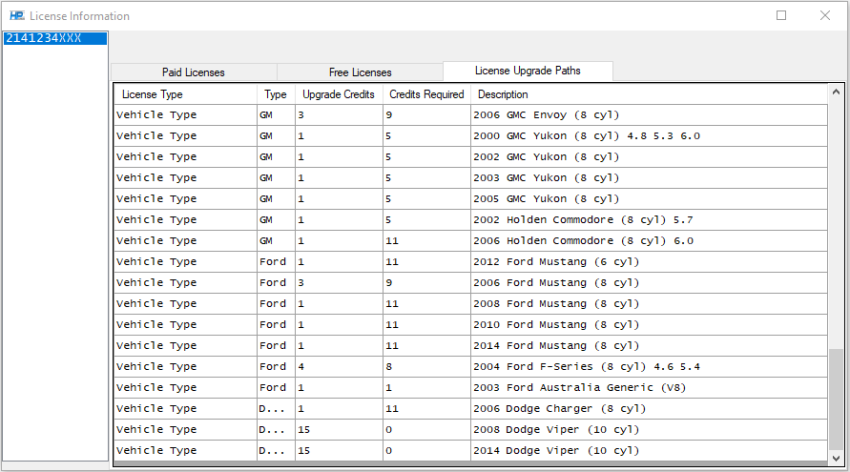Maximize the License Information window
The width and height of the screenshot is (850, 472).
pyautogui.click(x=781, y=15)
